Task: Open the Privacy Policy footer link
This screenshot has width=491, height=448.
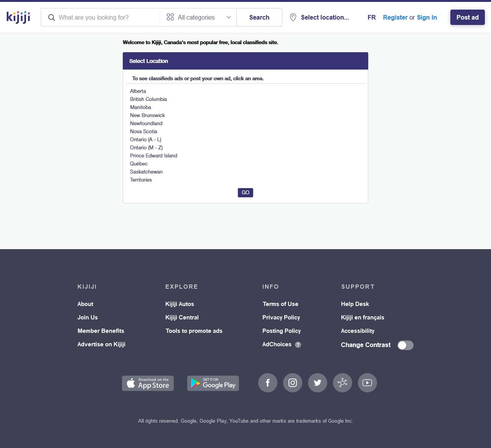Action: [281, 317]
